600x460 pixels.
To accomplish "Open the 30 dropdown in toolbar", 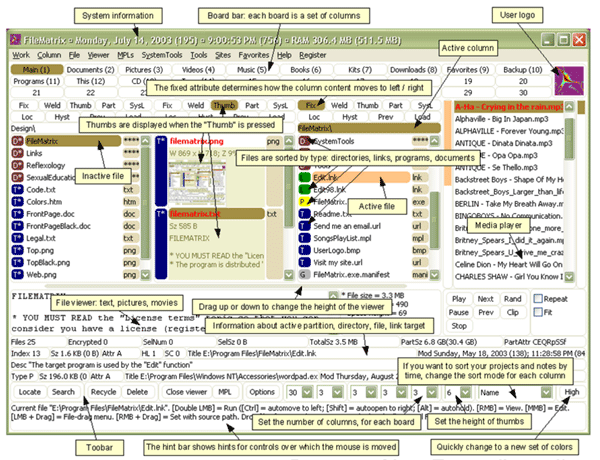I will click(x=307, y=392).
